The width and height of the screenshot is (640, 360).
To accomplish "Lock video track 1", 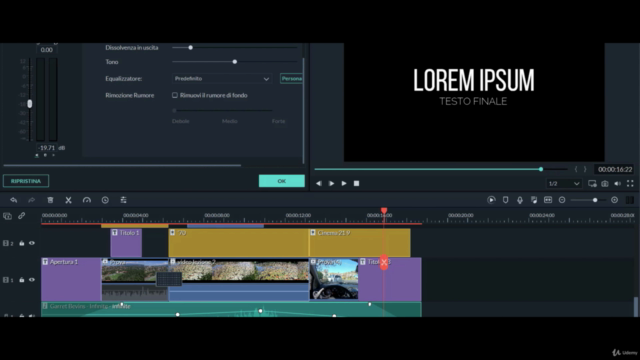I will 22,280.
